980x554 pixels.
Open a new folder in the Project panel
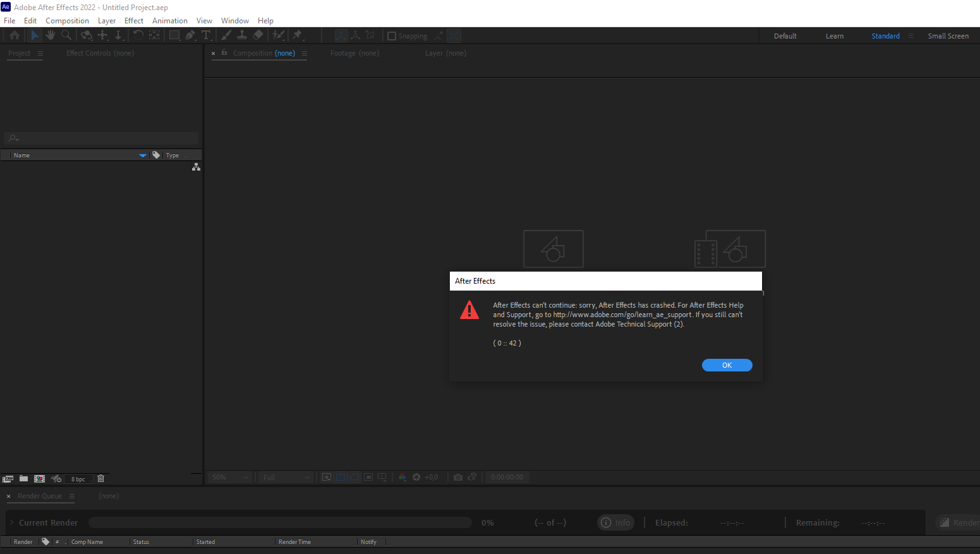tap(24, 478)
